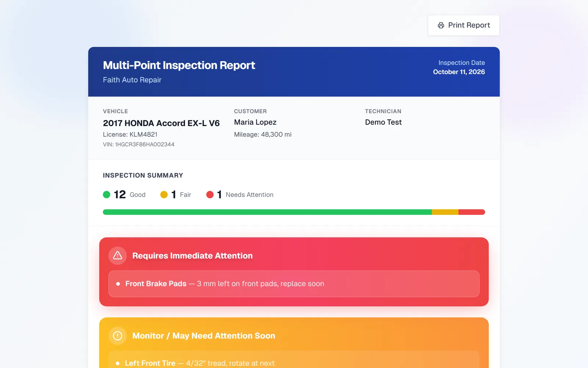Click the TECHNICIAN section label
Screen dimensions: 588x368
(x=383, y=111)
